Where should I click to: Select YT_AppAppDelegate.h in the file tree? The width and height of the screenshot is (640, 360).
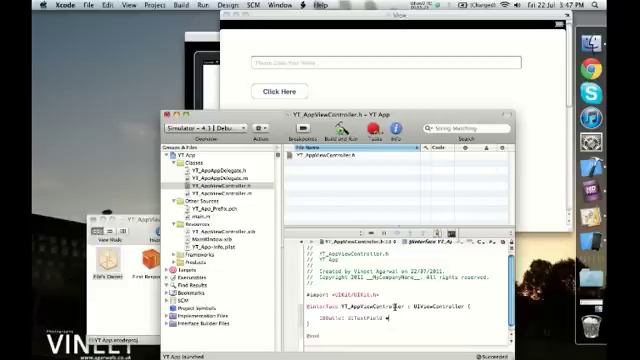click(219, 171)
